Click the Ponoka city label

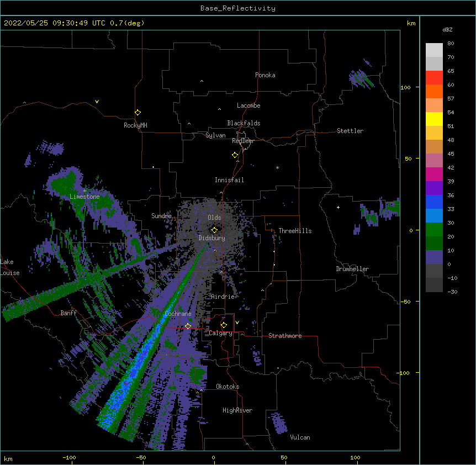(265, 75)
